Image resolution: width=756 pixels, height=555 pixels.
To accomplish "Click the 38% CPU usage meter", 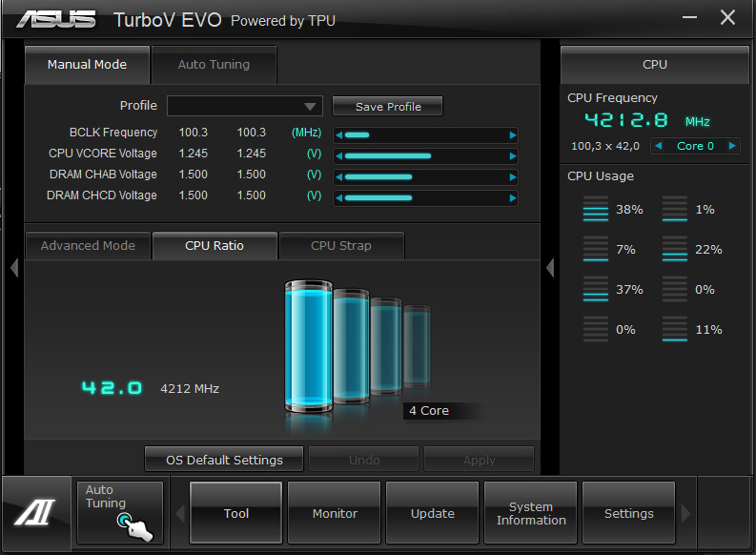I will click(596, 209).
